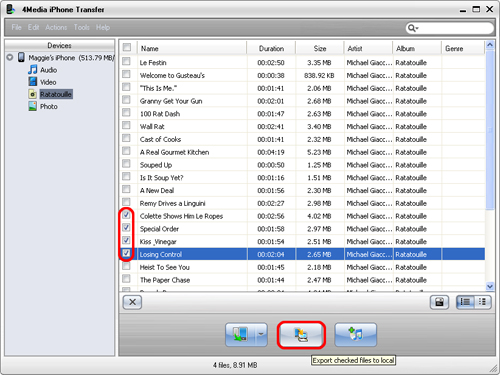500x375 pixels.
Task: Sort by the Size column header
Action: pos(319,48)
